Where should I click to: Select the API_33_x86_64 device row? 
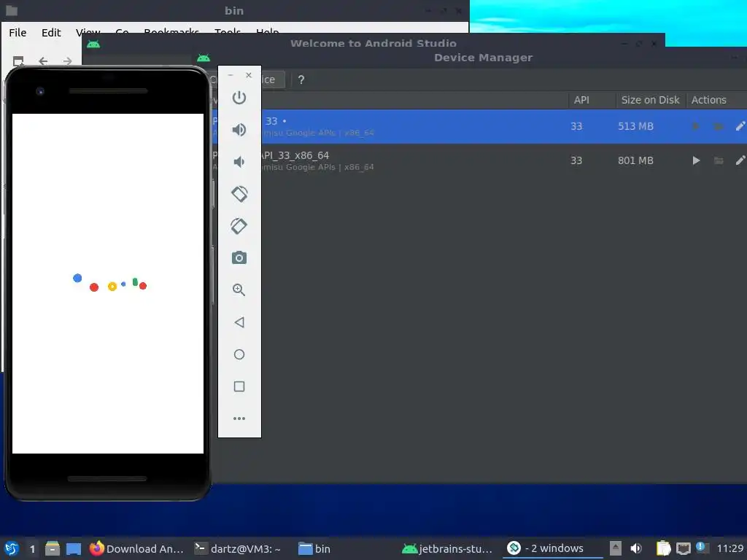coord(479,160)
